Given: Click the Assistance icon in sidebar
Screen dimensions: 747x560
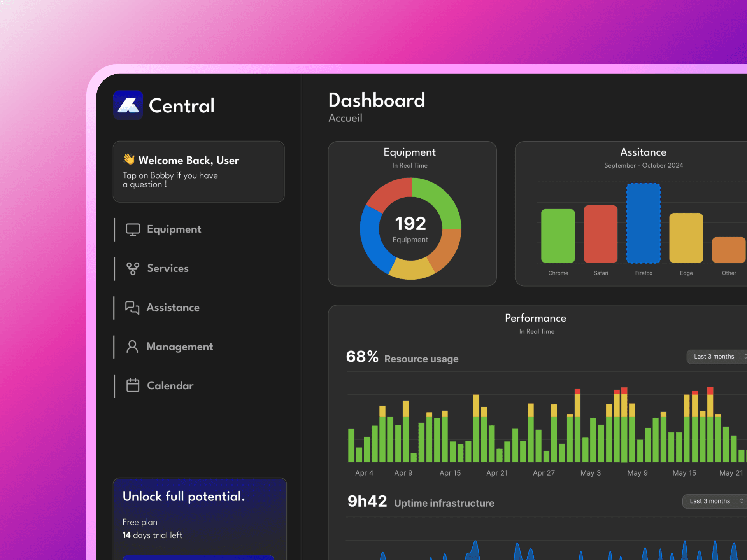Looking at the screenshot, I should click(132, 306).
